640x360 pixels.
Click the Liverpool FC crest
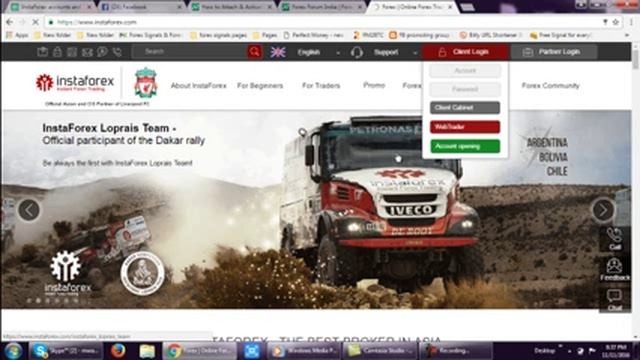pyautogui.click(x=146, y=83)
